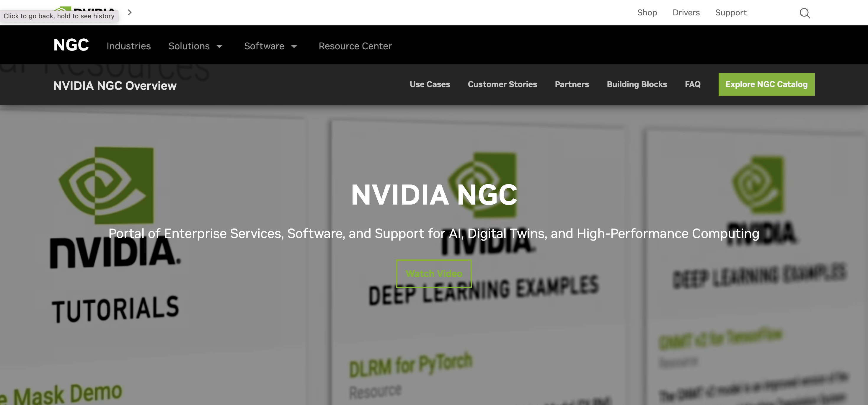Navigate to the FAQ section tab

click(x=693, y=84)
